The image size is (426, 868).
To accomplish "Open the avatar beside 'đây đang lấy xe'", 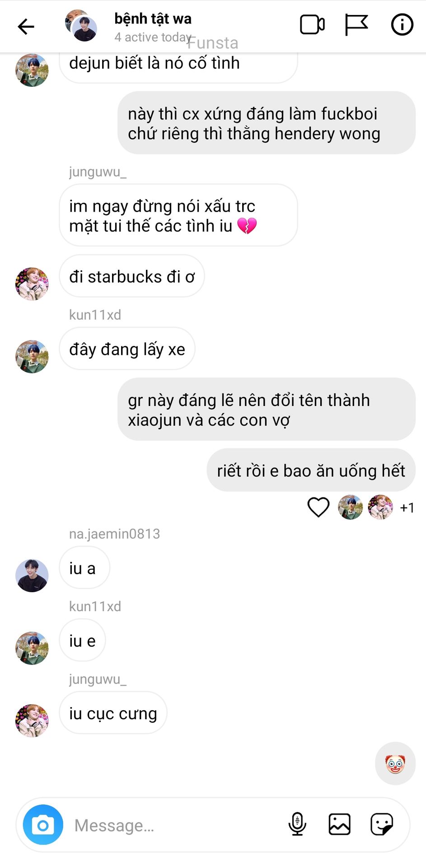I will [32, 357].
